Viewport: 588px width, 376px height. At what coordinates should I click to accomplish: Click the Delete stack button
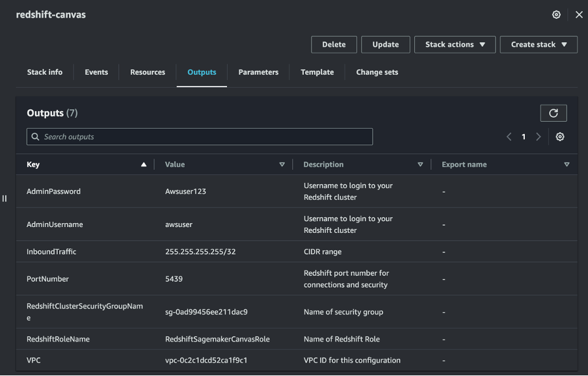(x=334, y=44)
